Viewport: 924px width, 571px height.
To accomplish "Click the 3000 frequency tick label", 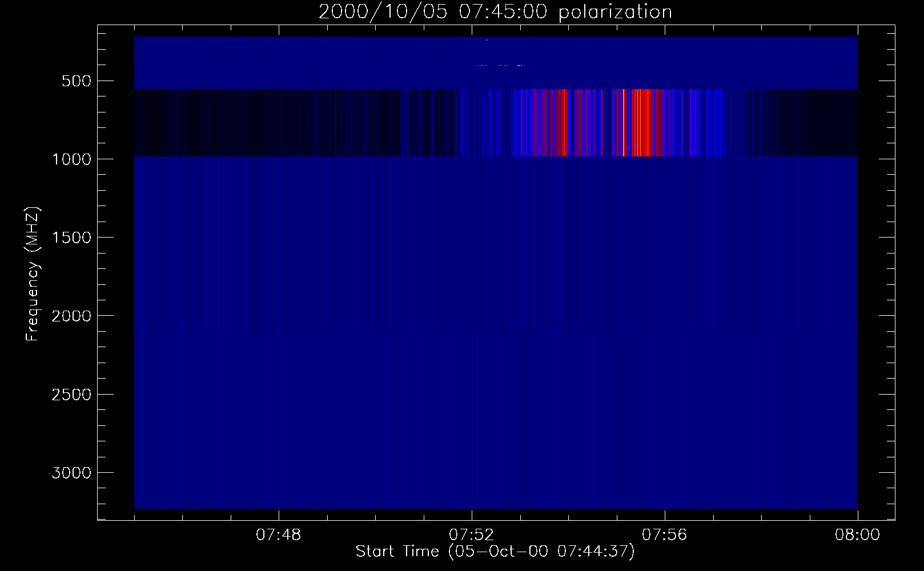I will click(71, 473).
